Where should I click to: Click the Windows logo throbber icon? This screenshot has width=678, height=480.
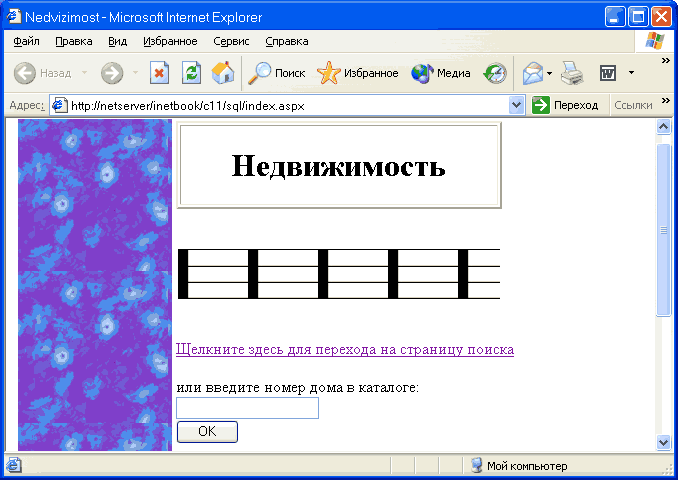(x=655, y=41)
